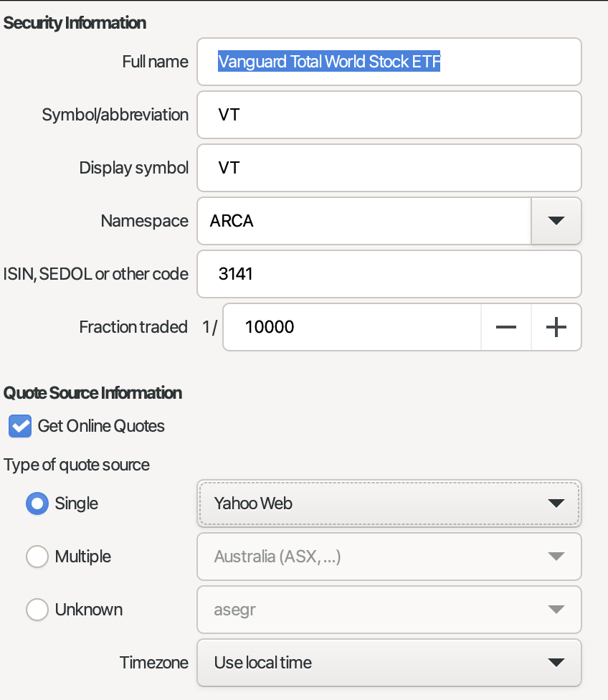Open the Namespace dropdown arrow
Image resolution: width=608 pixels, height=700 pixels.
pos(556,221)
